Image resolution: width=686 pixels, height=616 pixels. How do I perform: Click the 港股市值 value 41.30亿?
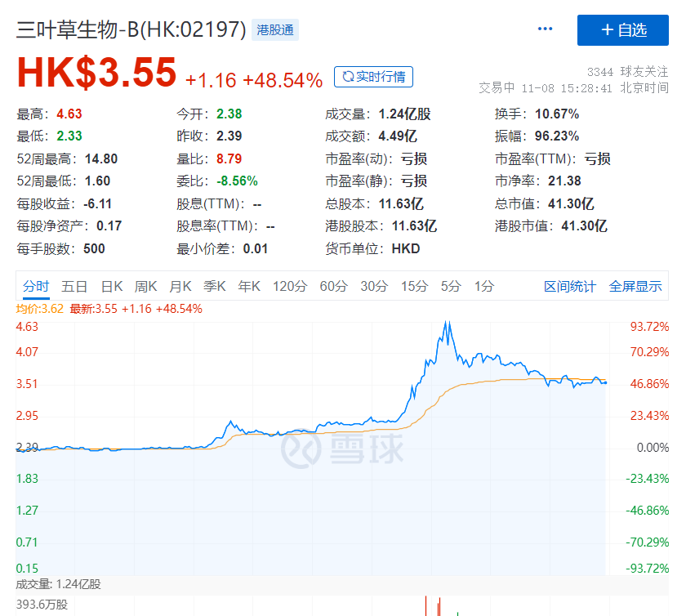(584, 226)
